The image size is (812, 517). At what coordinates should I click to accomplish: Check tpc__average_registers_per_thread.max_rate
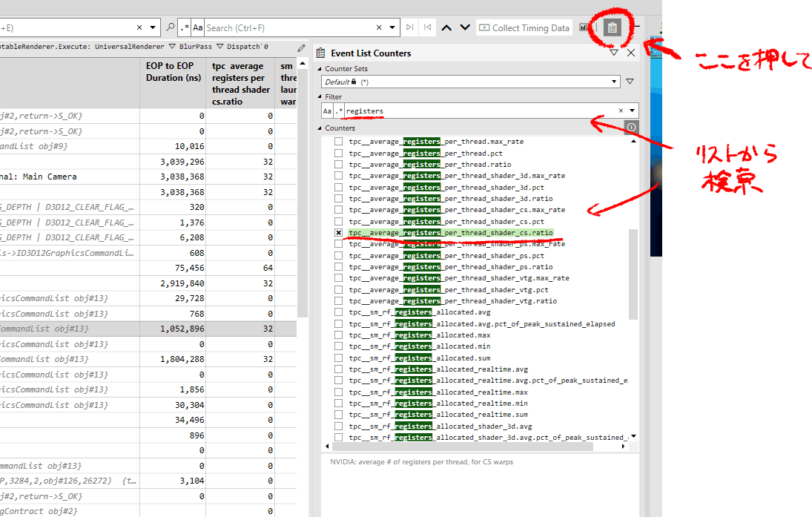338,142
